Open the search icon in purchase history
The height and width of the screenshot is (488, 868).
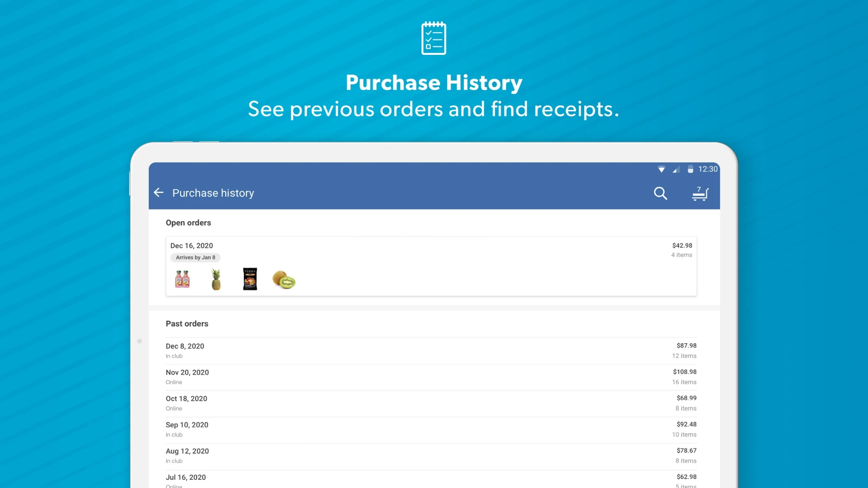click(660, 192)
